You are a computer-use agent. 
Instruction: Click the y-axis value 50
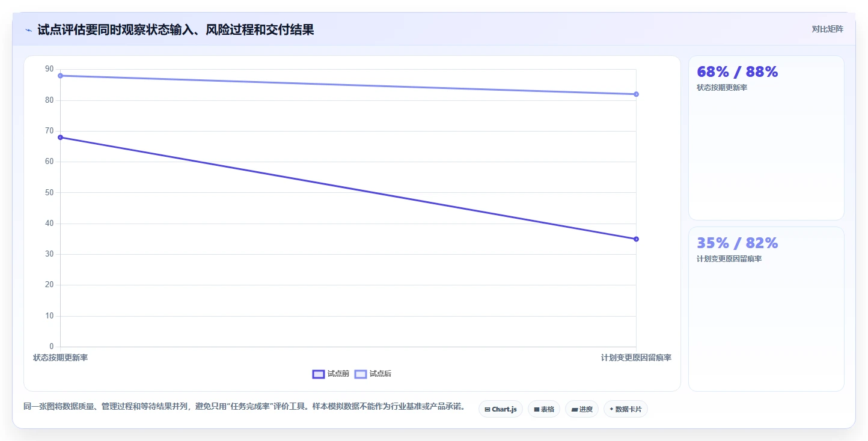49,193
